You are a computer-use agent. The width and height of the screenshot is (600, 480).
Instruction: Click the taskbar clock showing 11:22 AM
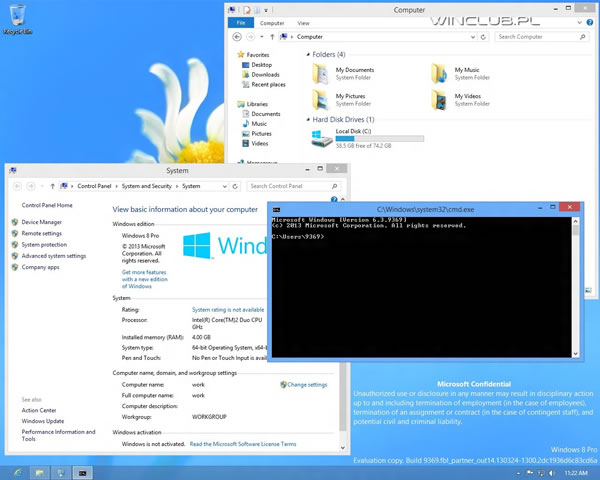[x=576, y=473]
